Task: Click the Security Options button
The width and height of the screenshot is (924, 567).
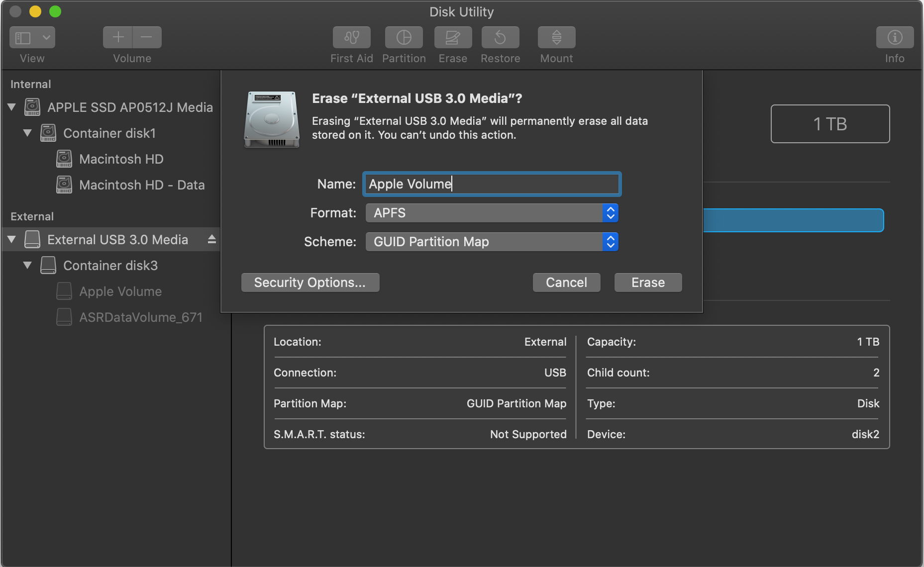Action: coord(310,283)
